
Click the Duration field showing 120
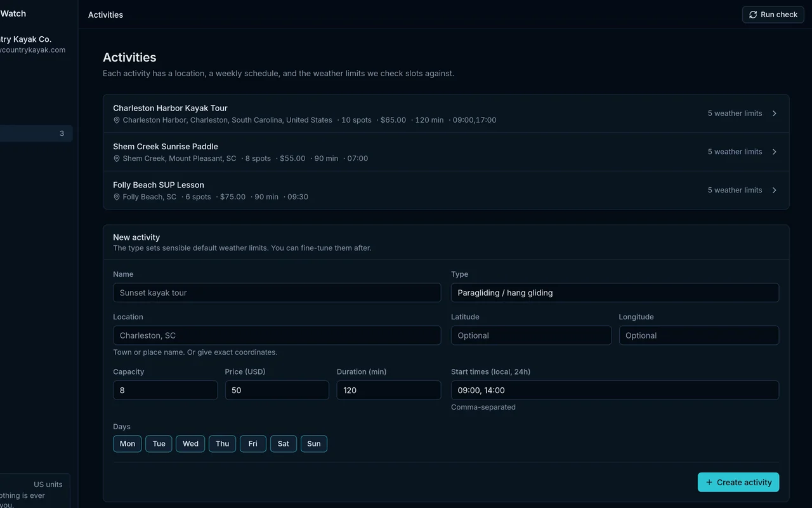point(389,390)
